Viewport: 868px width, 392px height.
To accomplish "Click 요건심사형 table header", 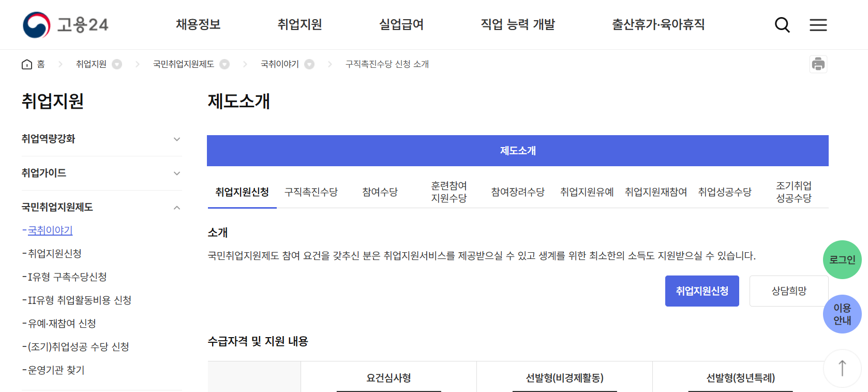I will (388, 378).
